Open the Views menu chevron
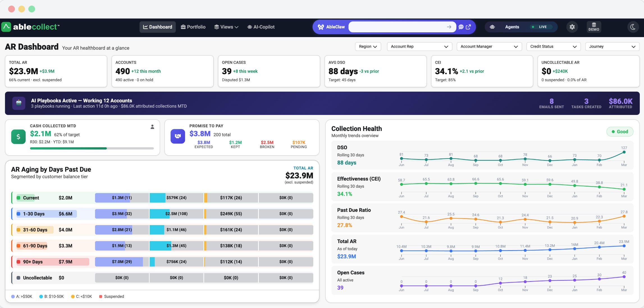 [x=237, y=27]
